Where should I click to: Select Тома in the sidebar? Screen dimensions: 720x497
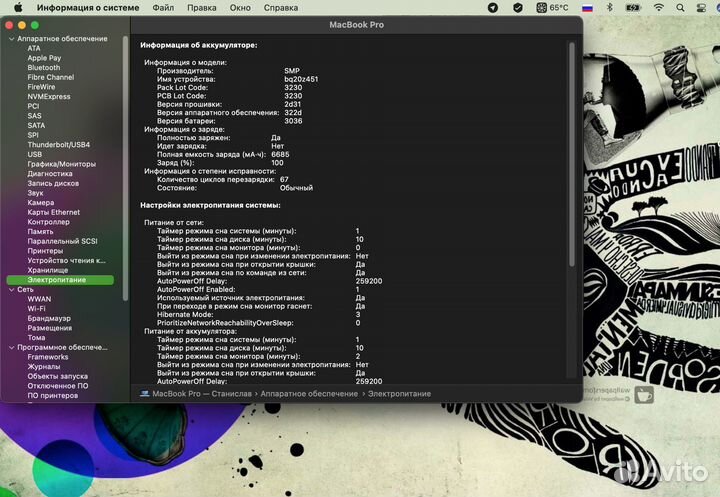click(36, 338)
